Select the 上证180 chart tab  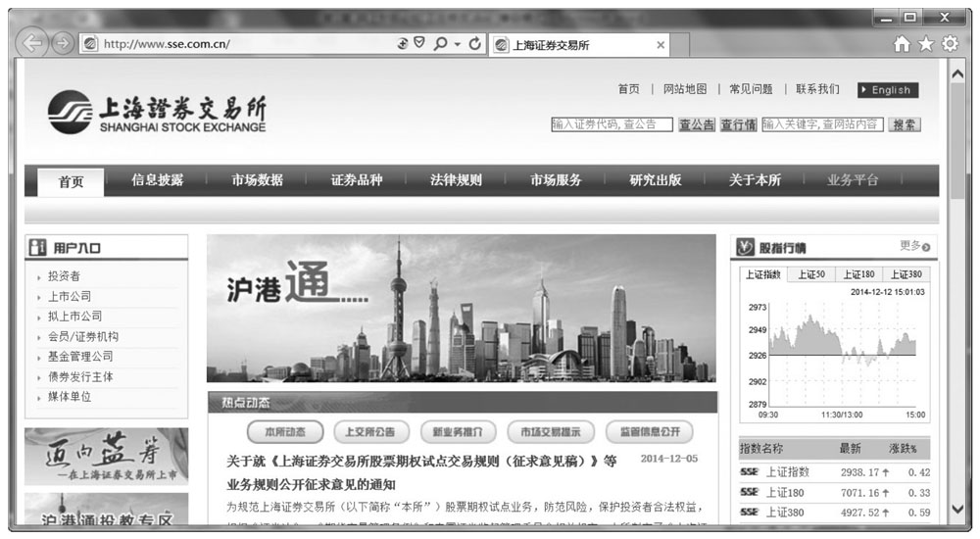858,274
